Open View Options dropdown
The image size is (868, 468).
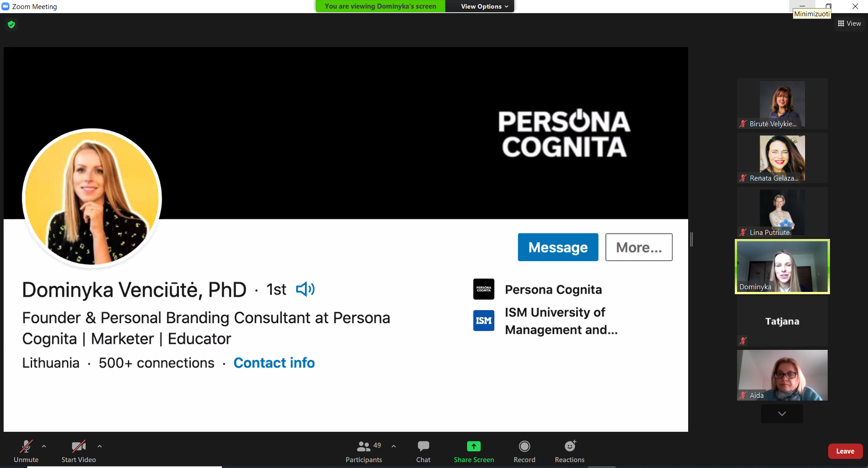[484, 6]
